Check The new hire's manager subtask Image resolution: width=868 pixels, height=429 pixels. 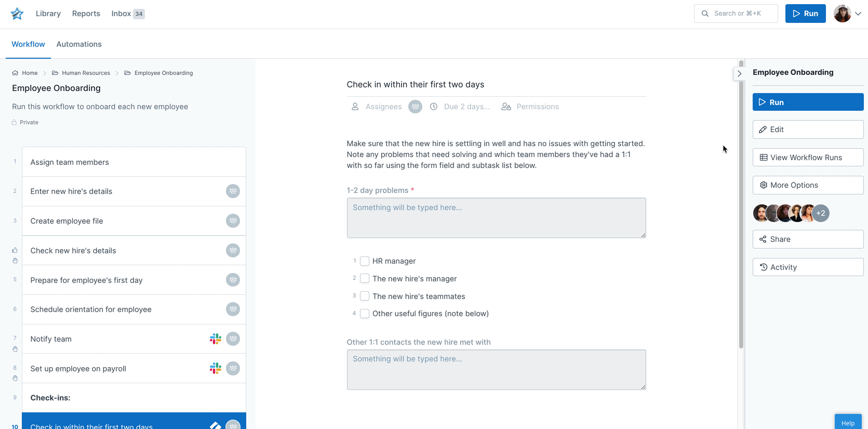click(365, 279)
